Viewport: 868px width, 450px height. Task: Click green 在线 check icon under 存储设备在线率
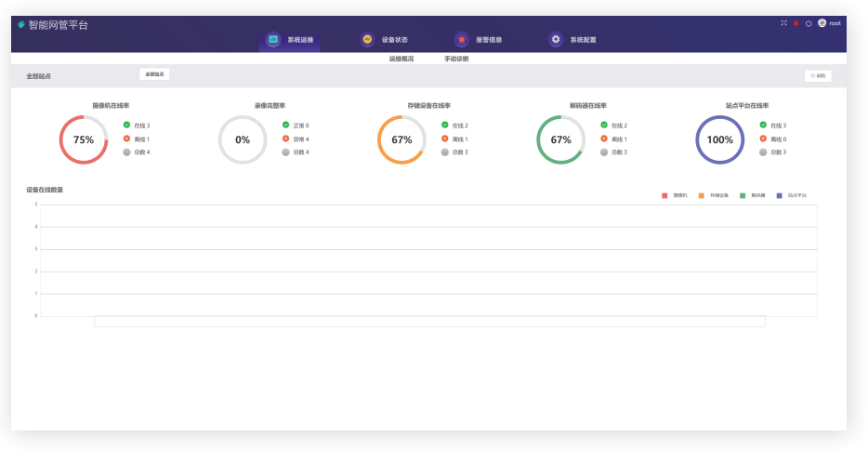point(445,126)
